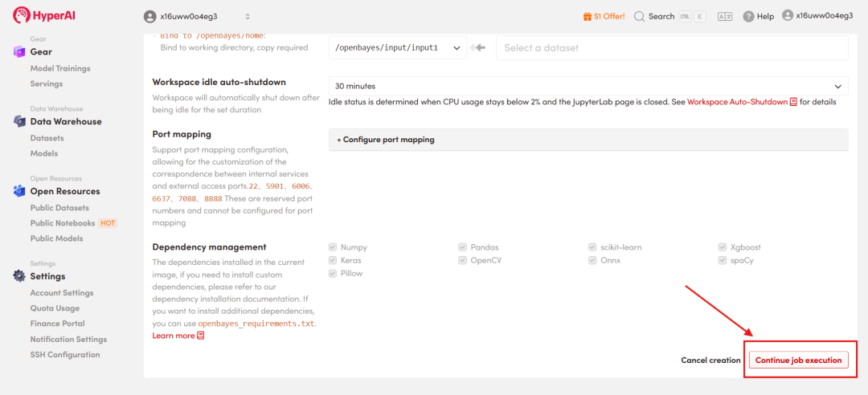Screen dimensions: 868x395
Task: Go to Model Trainings
Action: tap(60, 68)
